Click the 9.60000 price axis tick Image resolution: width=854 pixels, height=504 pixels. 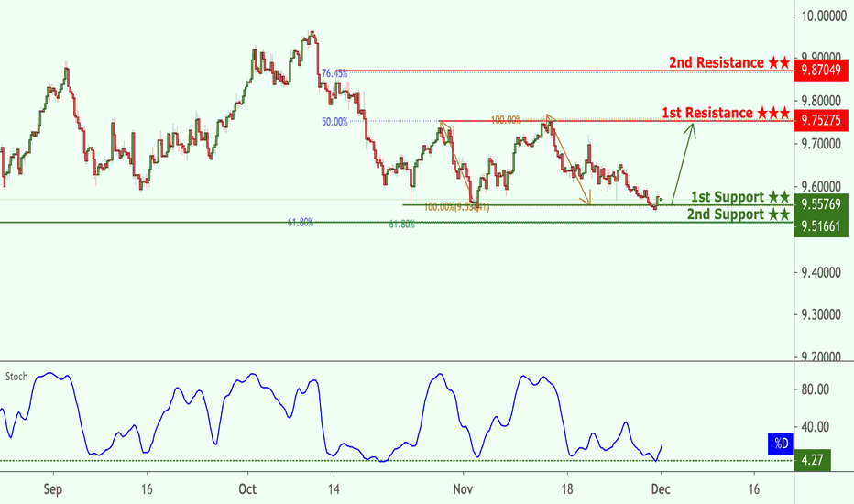coord(821,187)
